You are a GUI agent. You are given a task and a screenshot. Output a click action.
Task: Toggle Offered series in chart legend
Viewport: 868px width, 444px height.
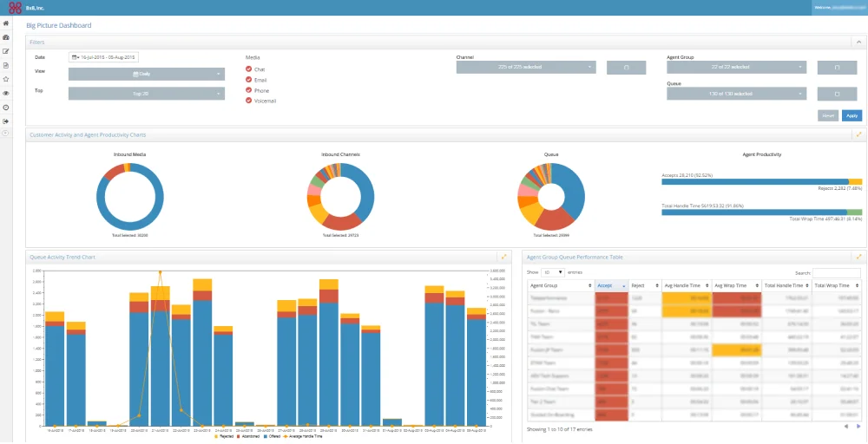(x=273, y=437)
